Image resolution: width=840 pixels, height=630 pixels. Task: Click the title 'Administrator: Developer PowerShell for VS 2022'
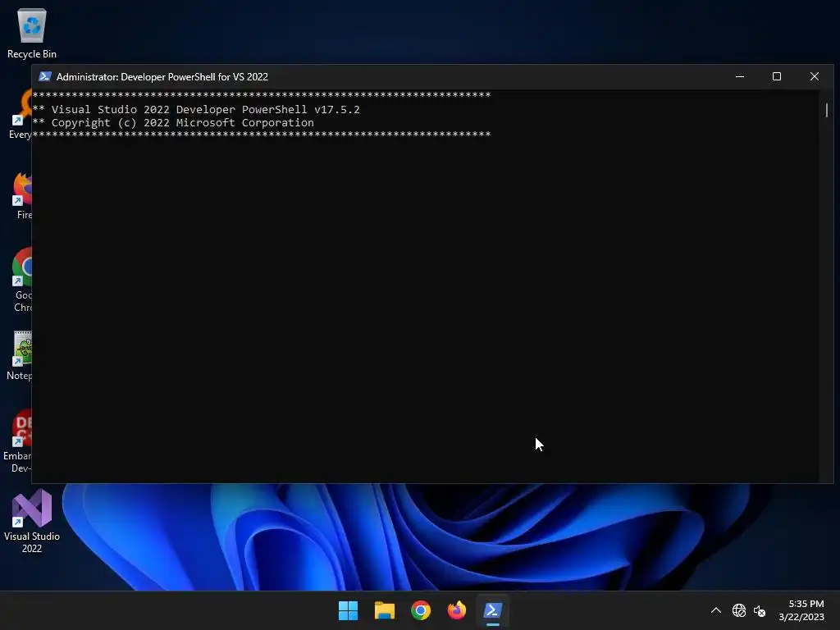pos(162,76)
